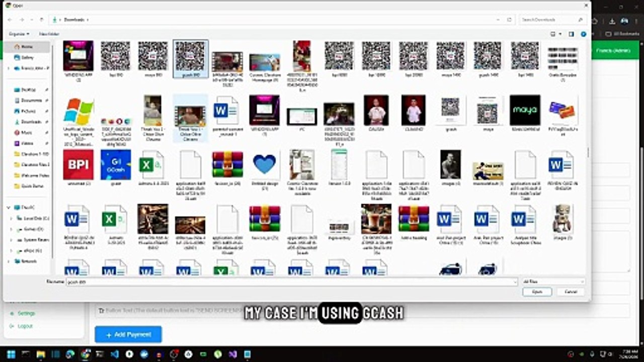Go back using the Open dialog's back arrow

pos(10,20)
